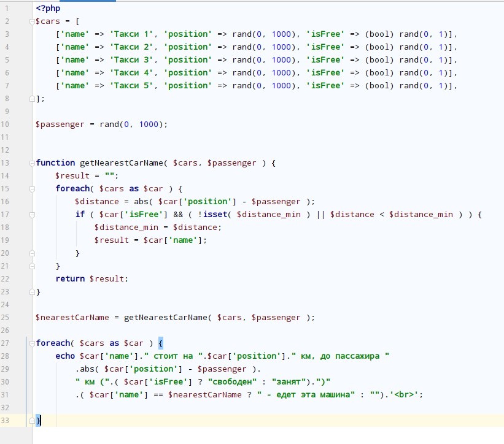Click the fold end marker on line 20

pos(32,253)
